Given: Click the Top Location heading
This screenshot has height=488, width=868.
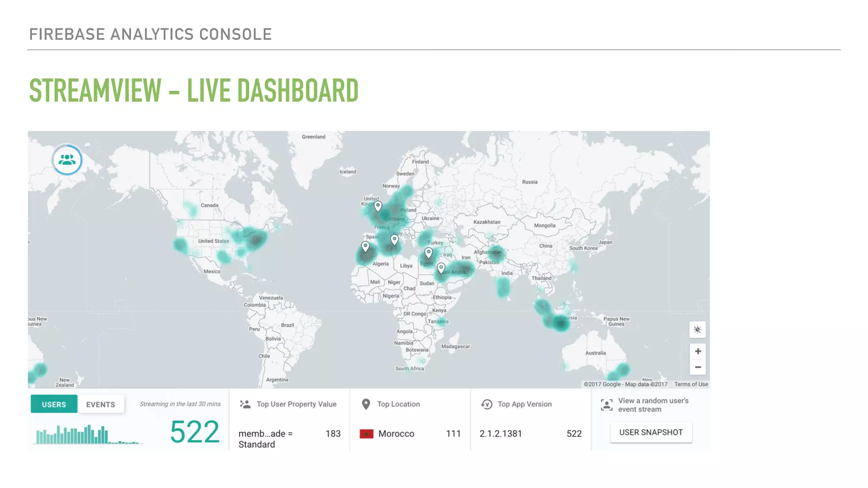Looking at the screenshot, I should (398, 404).
